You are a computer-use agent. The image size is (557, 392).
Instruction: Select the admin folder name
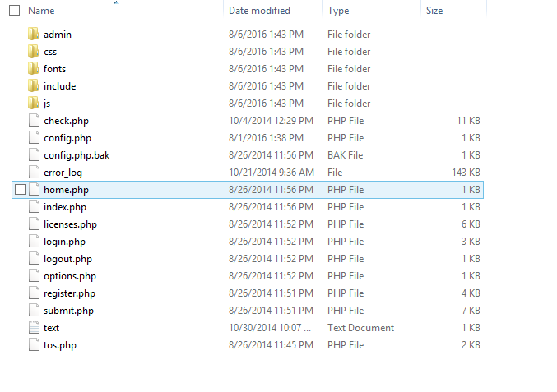click(58, 35)
